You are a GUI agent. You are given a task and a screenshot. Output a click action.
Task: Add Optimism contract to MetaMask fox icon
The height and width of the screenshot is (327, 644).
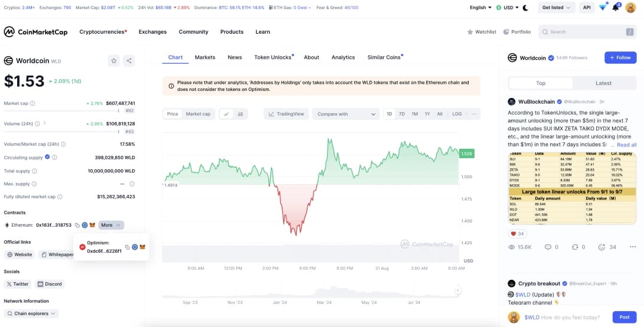142,247
